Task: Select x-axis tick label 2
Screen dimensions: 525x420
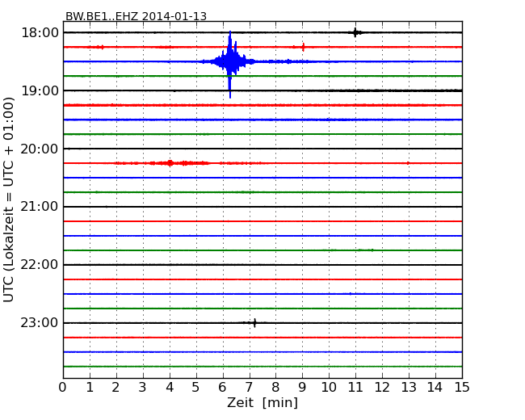Action: (x=115, y=387)
